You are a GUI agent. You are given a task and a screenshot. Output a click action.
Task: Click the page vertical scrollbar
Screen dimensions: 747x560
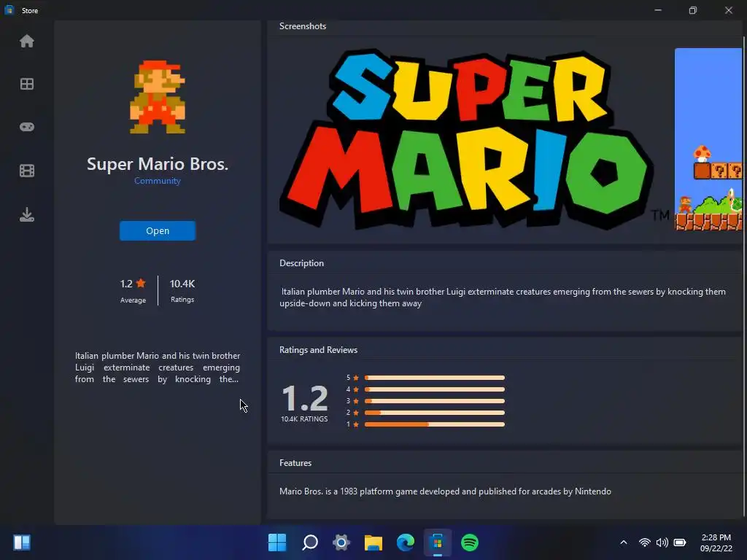coord(743,276)
